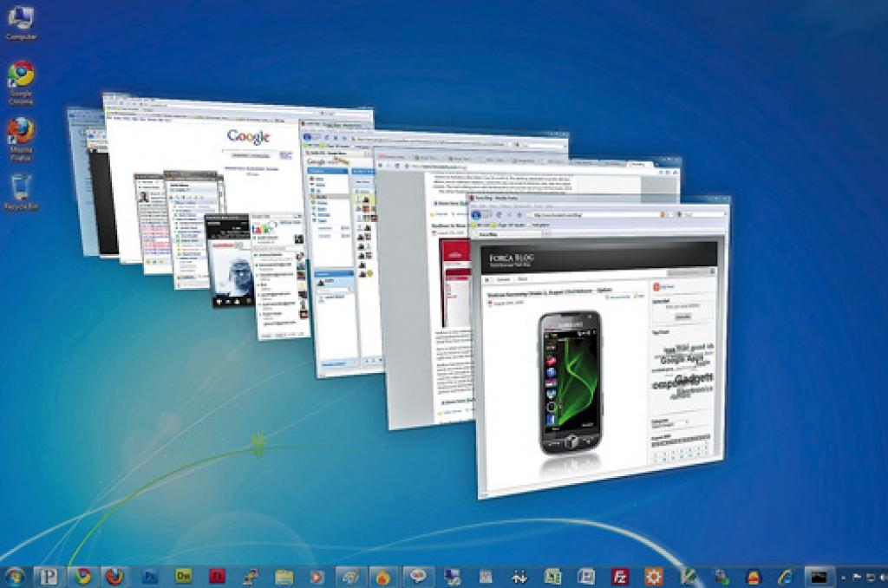Open Photoshop from the taskbar
888x588 pixels.
point(150,576)
